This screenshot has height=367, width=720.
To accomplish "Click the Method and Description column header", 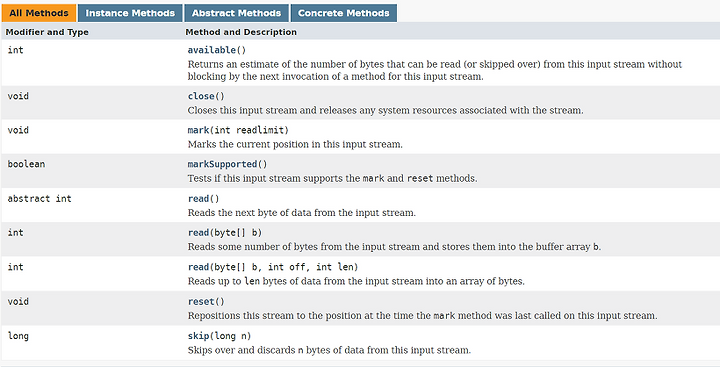I will coord(241,32).
